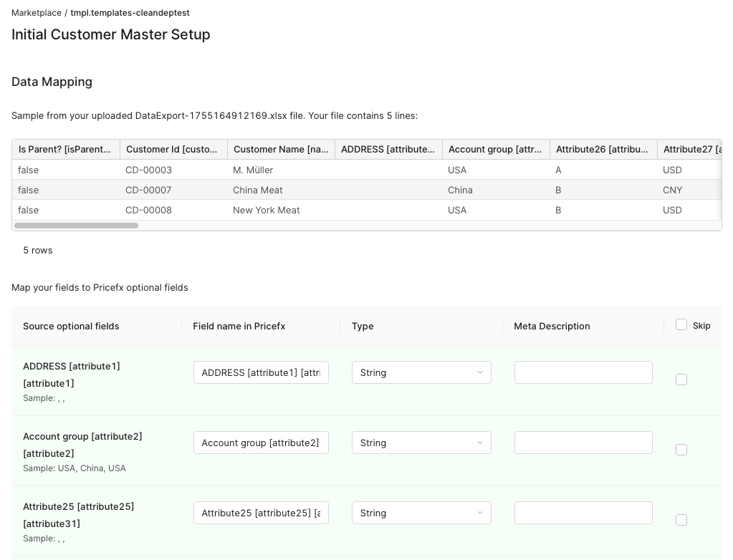The height and width of the screenshot is (560, 733).
Task: Open the Marketplace breadcrumb link
Action: 36,13
